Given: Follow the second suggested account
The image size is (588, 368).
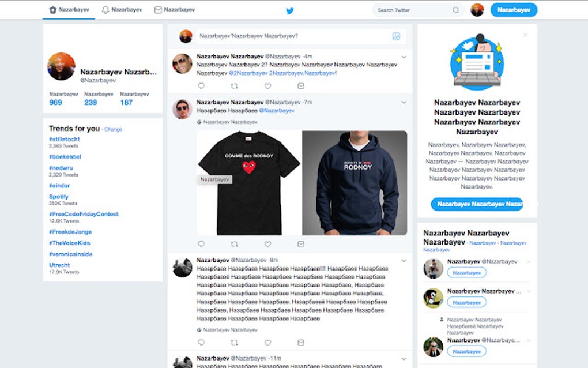Looking at the screenshot, I should [x=467, y=302].
